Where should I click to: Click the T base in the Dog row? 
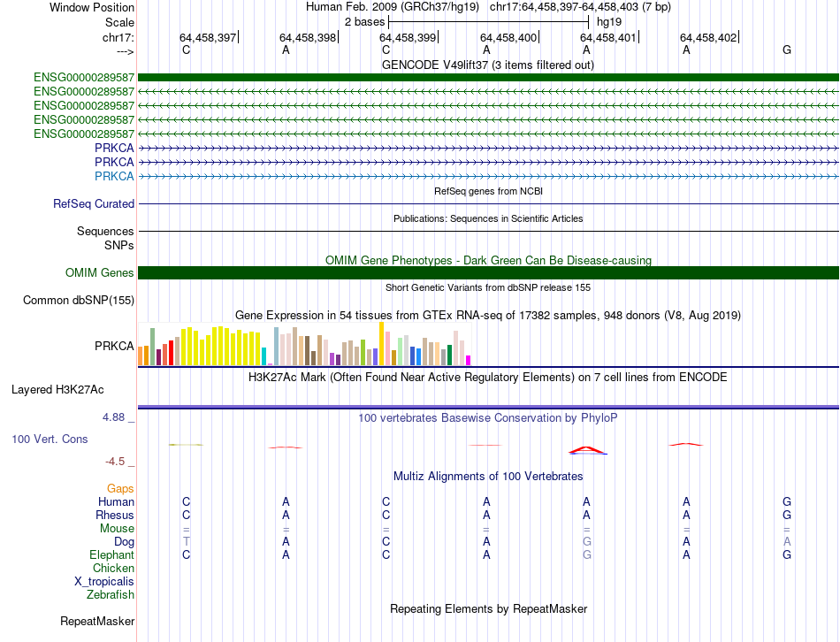pos(186,542)
